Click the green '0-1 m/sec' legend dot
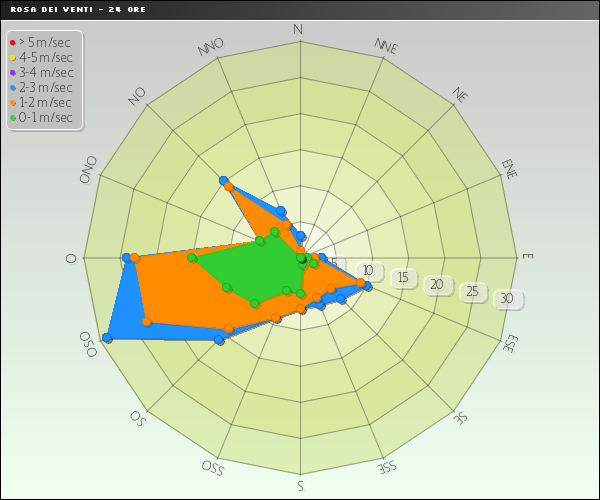 (12, 117)
